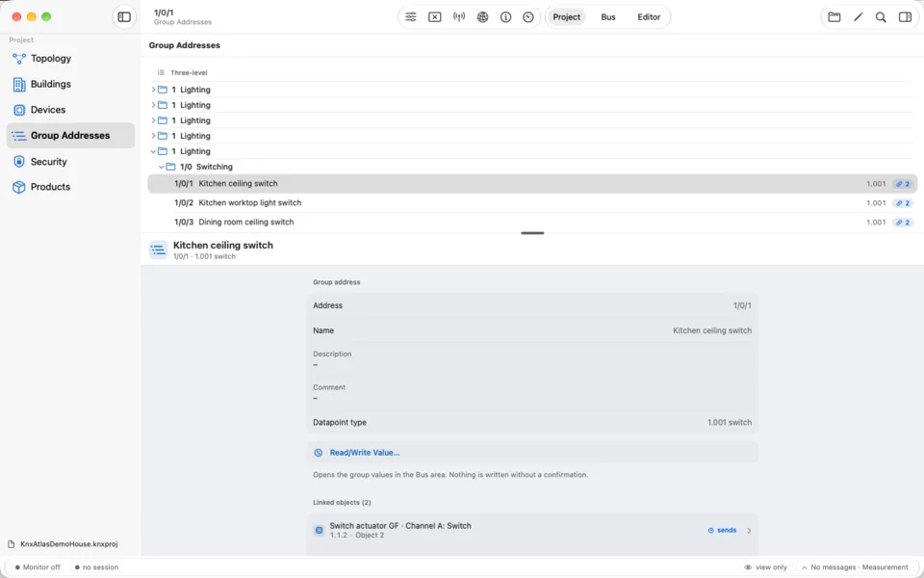The width and height of the screenshot is (924, 578).
Task: Click the list icon beside Three-level header
Action: (161, 72)
